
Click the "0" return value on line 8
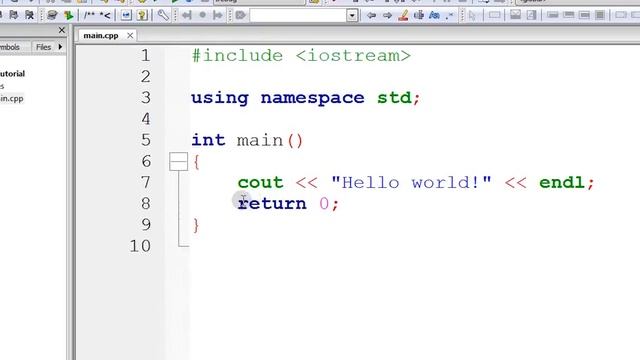pyautogui.click(x=324, y=203)
